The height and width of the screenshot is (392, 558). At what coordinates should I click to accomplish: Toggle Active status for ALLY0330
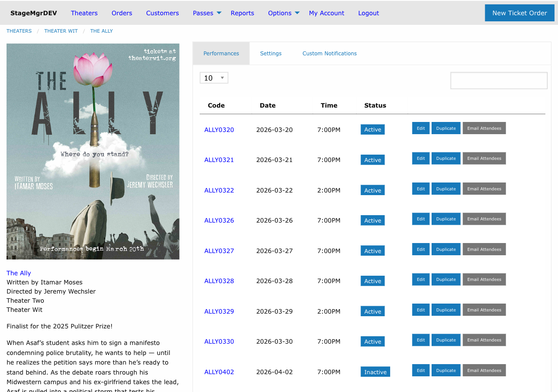tap(373, 341)
